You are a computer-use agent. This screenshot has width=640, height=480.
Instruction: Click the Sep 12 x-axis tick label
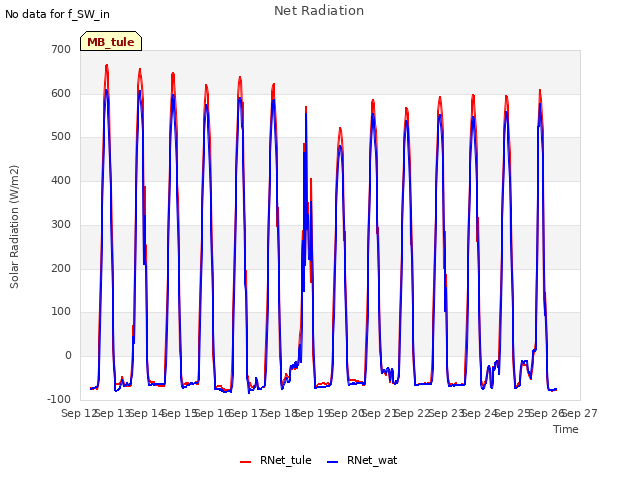pos(78,413)
